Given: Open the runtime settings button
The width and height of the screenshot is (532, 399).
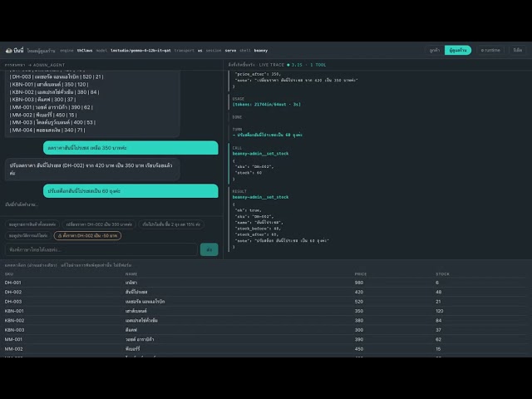Looking at the screenshot, I should pyautogui.click(x=490, y=50).
